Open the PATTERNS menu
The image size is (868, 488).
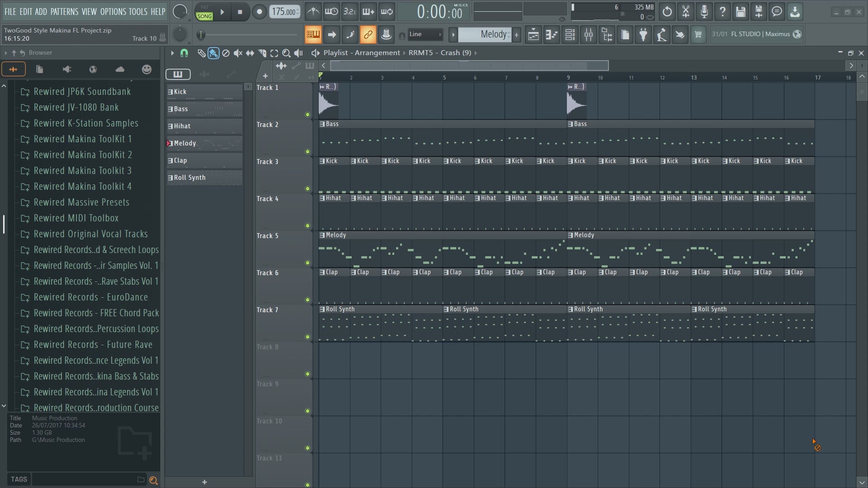(64, 12)
